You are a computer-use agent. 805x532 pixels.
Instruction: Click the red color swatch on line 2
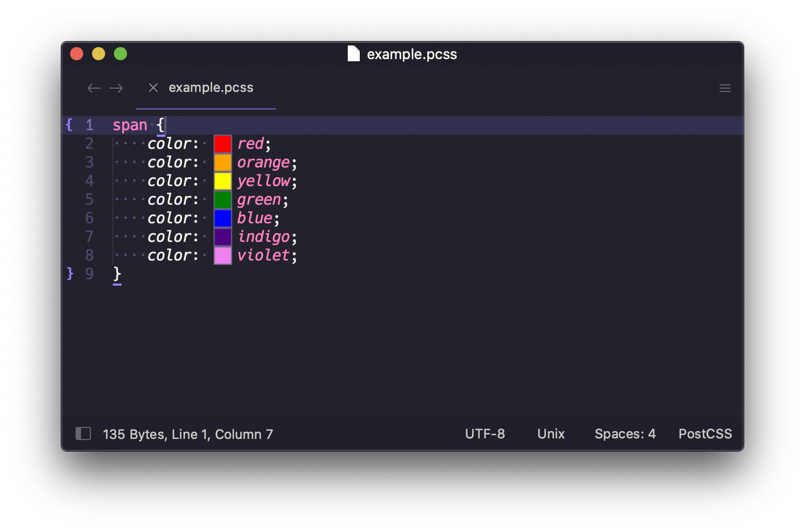click(x=223, y=143)
